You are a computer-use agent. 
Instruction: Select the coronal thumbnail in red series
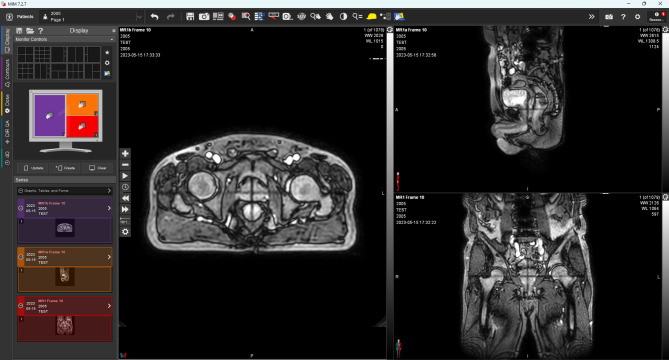tap(65, 325)
